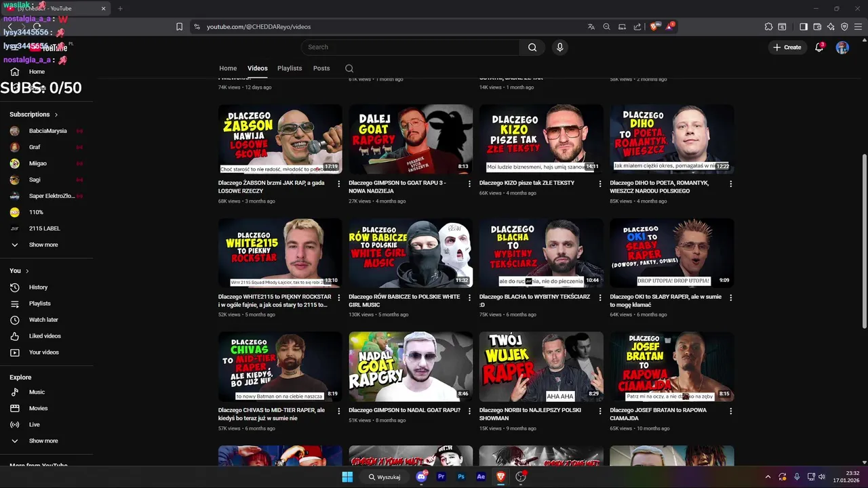
Task: Click the translate page icon
Action: [591, 26]
